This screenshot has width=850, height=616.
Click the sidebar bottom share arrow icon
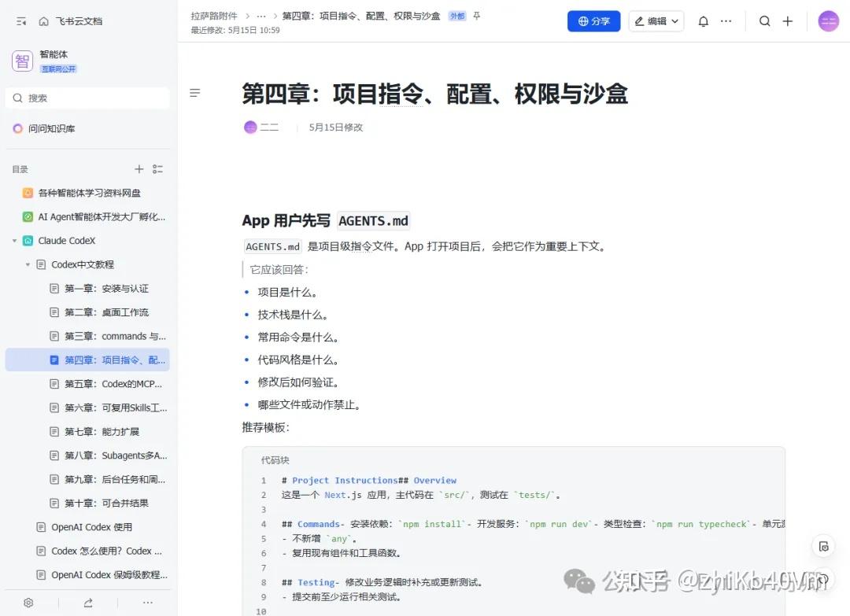[x=88, y=603]
